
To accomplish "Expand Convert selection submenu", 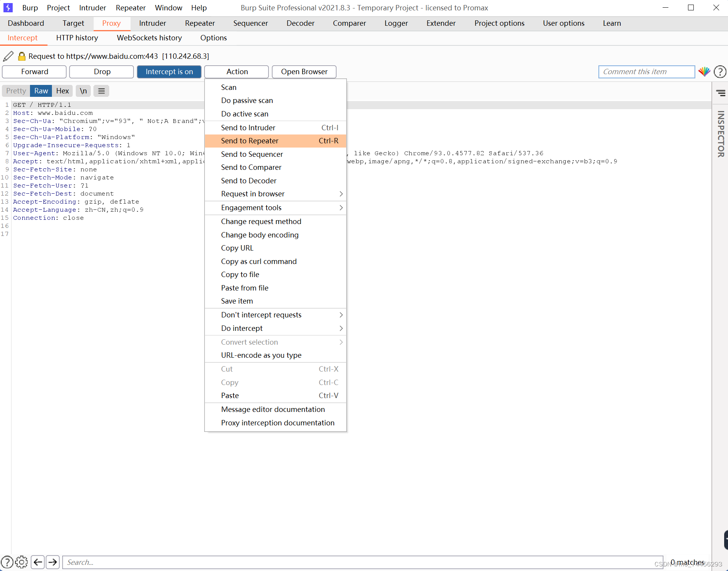I will [x=275, y=342].
